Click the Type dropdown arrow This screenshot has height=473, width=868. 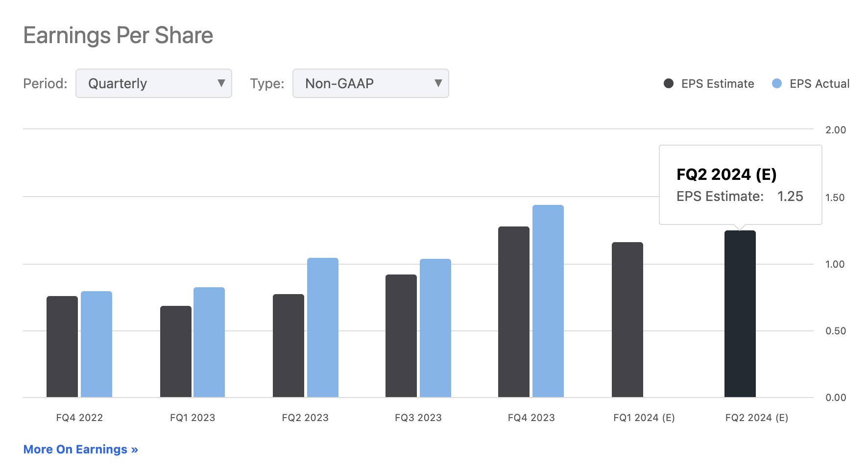click(x=438, y=83)
